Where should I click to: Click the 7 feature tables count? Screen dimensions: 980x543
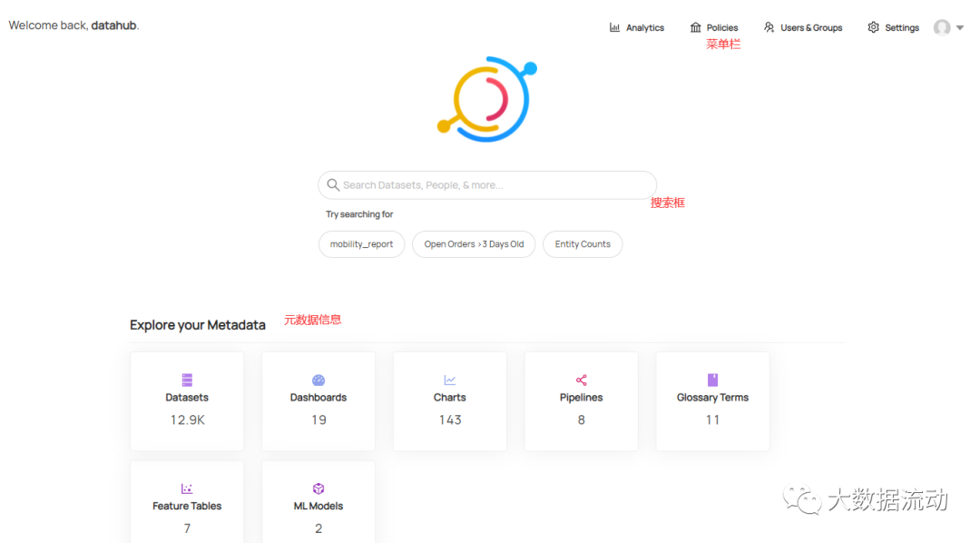point(187,528)
